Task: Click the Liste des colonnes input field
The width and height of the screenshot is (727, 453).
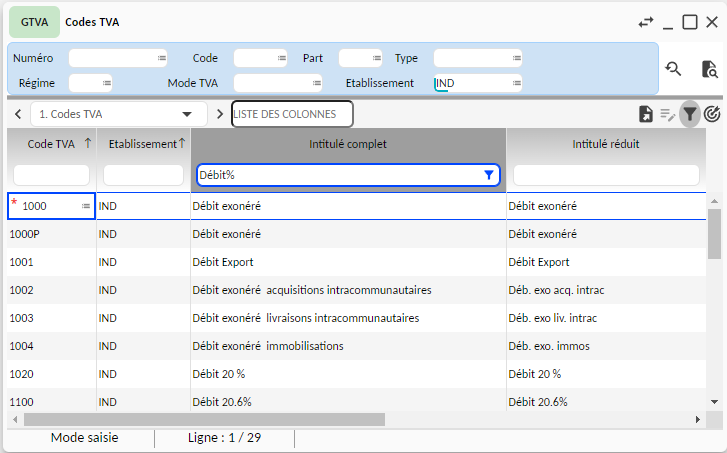Action: 292,114
